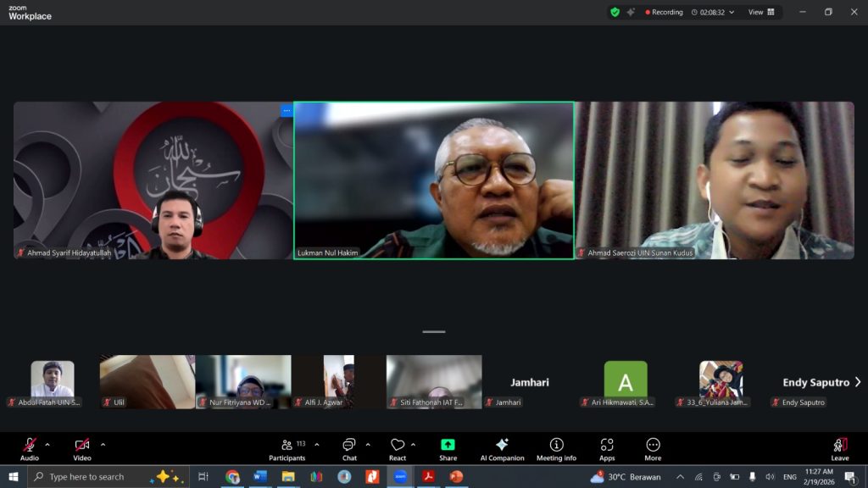Open the Participants panel
Screen dimensions: 868x488
[x=287, y=449]
